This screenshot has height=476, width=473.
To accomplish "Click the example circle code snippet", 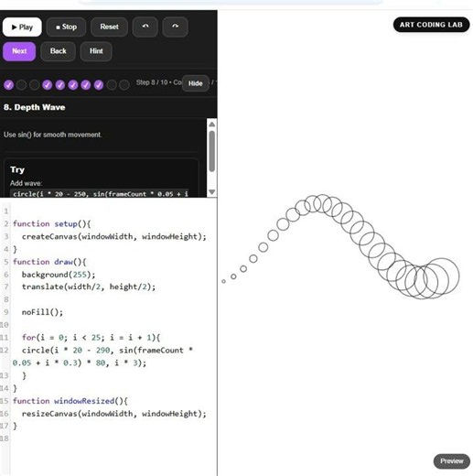I will (100, 194).
